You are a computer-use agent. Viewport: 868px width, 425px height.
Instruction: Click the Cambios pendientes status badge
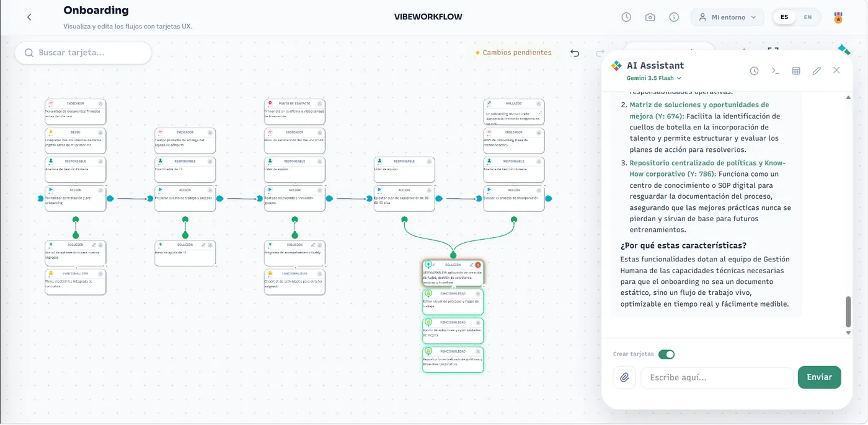pos(513,53)
